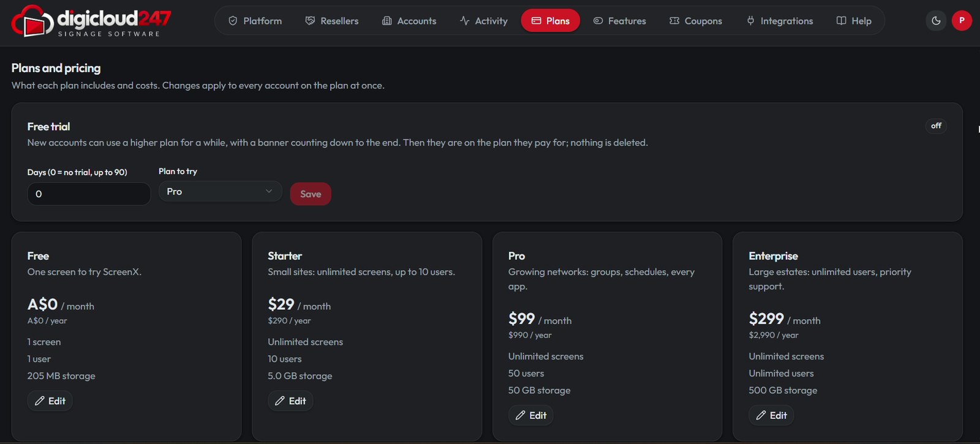The width and height of the screenshot is (980, 444).
Task: Click the Free plan title
Action: (38, 256)
